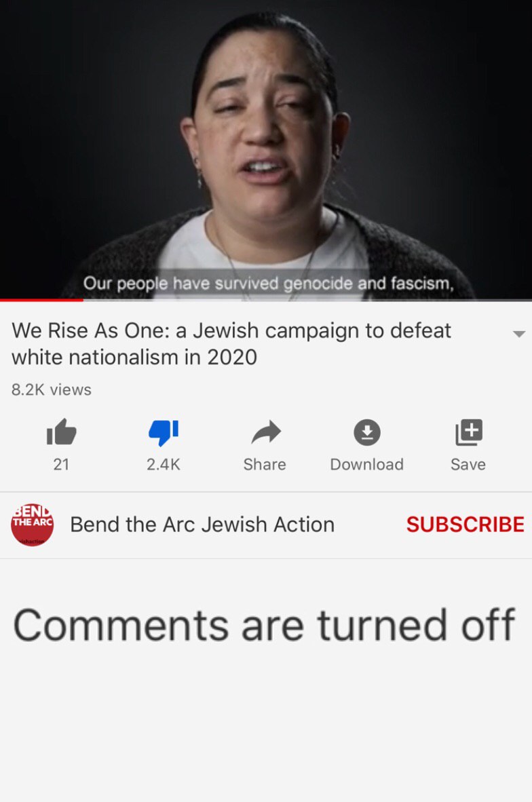The width and height of the screenshot is (532, 802).
Task: Tap the 8.2K views count
Action: (x=51, y=389)
